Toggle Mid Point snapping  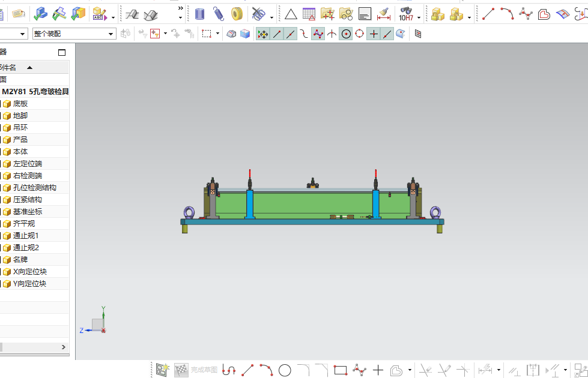[x=290, y=34]
